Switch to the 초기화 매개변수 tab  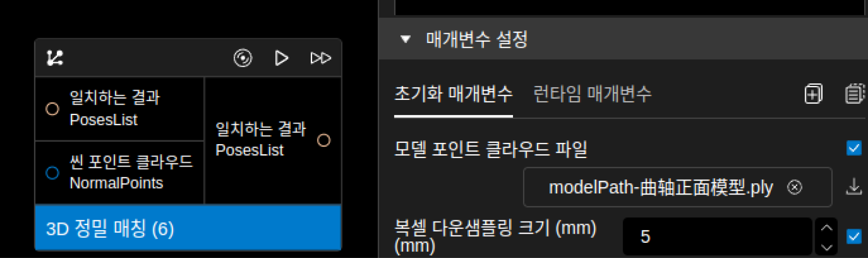[x=453, y=93]
